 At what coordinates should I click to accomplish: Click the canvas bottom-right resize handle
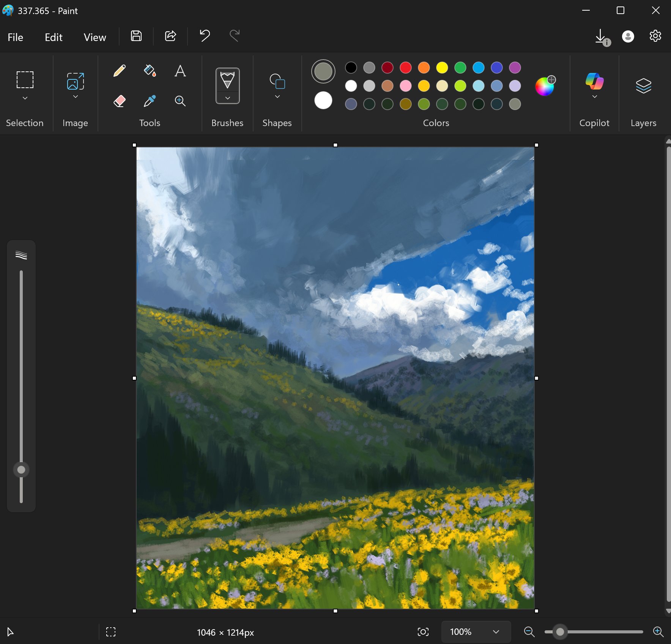tap(536, 611)
